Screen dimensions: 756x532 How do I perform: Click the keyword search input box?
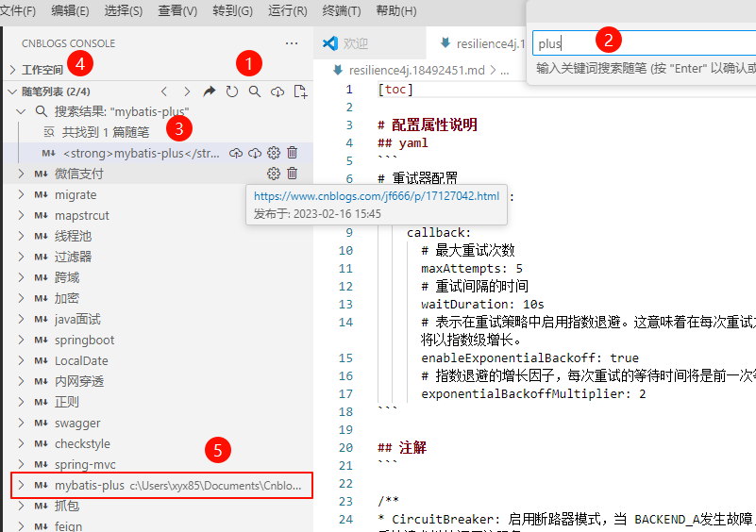pyautogui.click(x=644, y=43)
